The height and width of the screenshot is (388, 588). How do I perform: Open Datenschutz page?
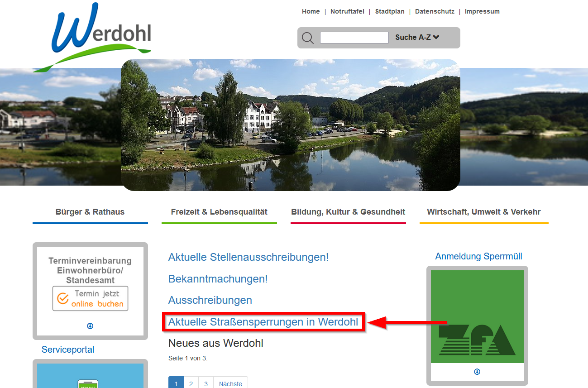pos(435,11)
